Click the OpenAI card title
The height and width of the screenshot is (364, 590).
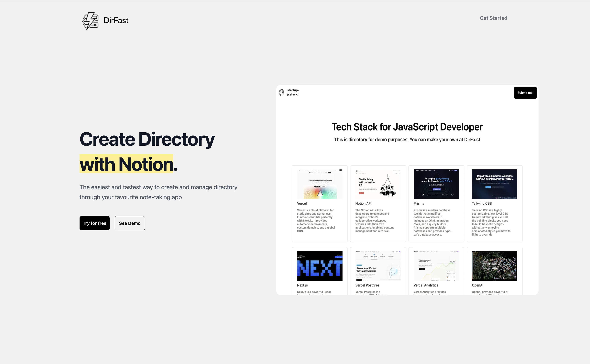477,285
